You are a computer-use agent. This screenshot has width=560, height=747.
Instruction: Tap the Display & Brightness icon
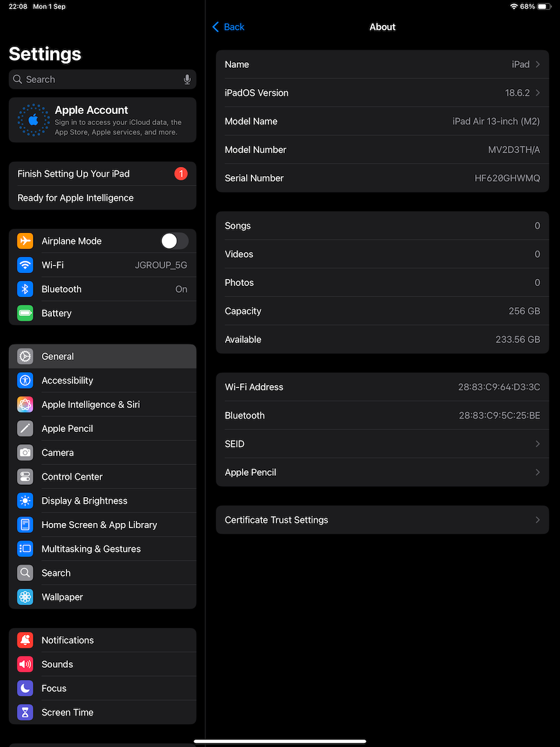click(25, 501)
